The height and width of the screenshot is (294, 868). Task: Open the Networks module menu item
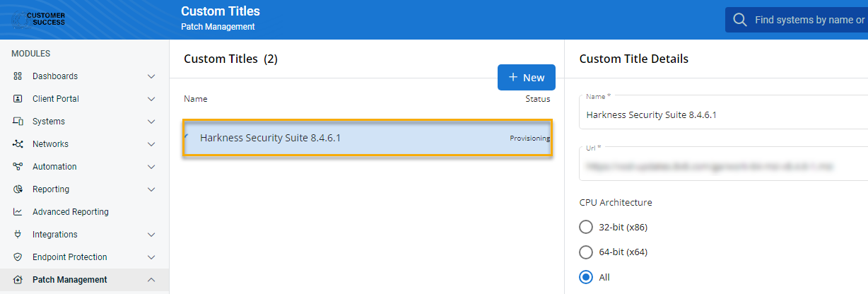click(50, 144)
